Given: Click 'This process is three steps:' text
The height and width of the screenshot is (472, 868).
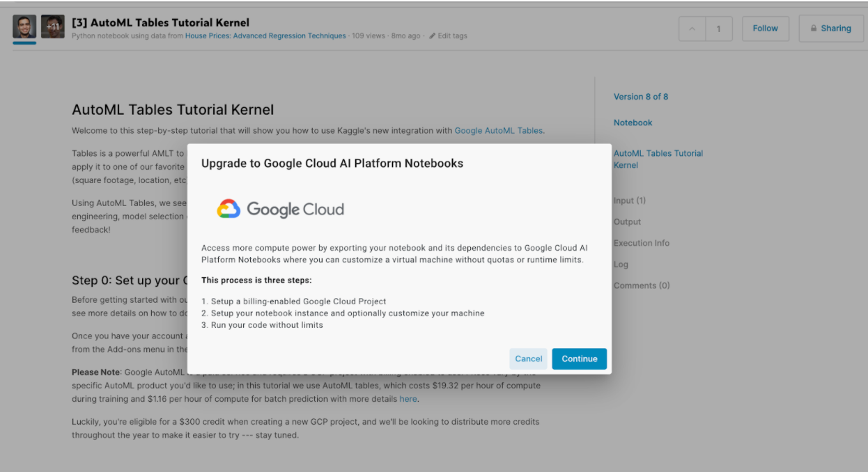Looking at the screenshot, I should (x=256, y=280).
